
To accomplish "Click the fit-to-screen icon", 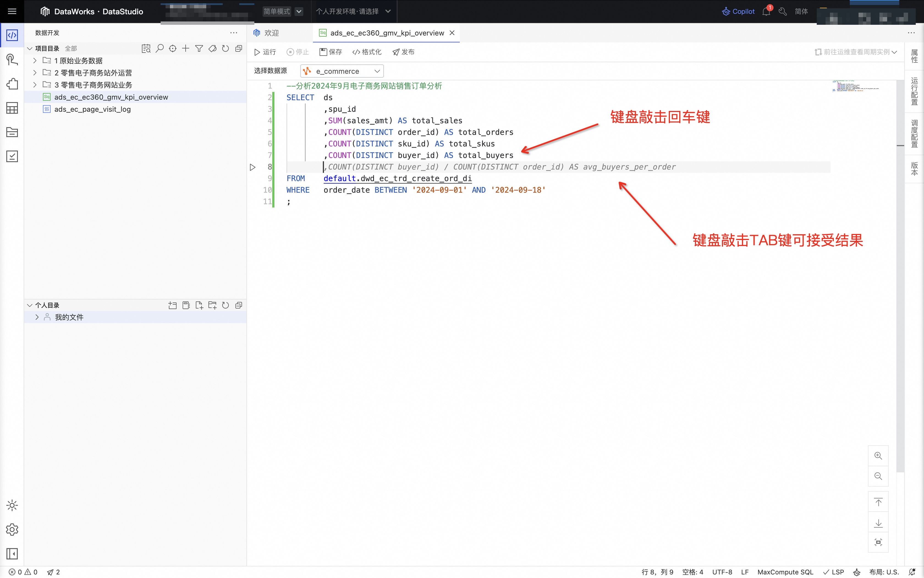I will 878,542.
